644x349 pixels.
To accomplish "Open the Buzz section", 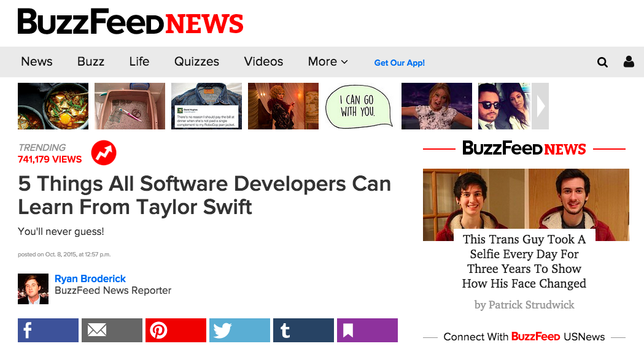I will tap(91, 61).
